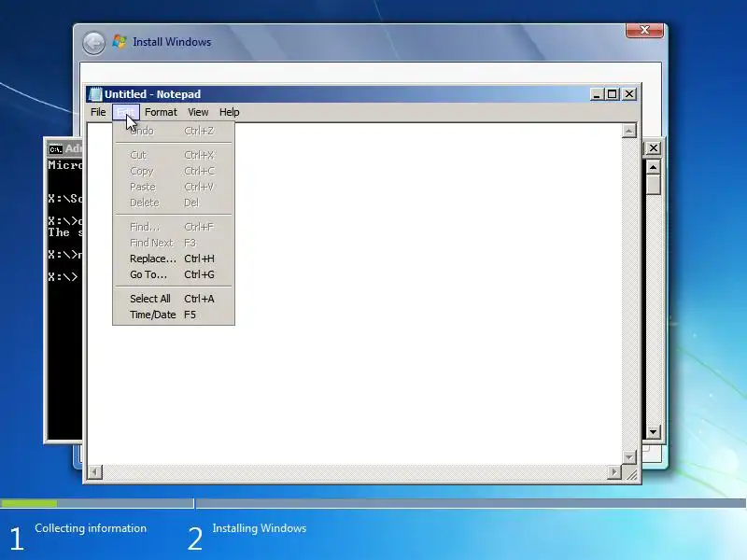Image resolution: width=747 pixels, height=560 pixels.
Task: Open the File menu in Notepad
Action: tap(98, 112)
